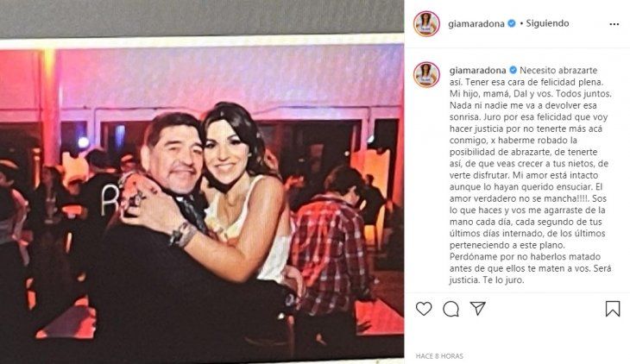Open the three-dot more options menu
This screenshot has height=364, width=630.
(x=614, y=24)
